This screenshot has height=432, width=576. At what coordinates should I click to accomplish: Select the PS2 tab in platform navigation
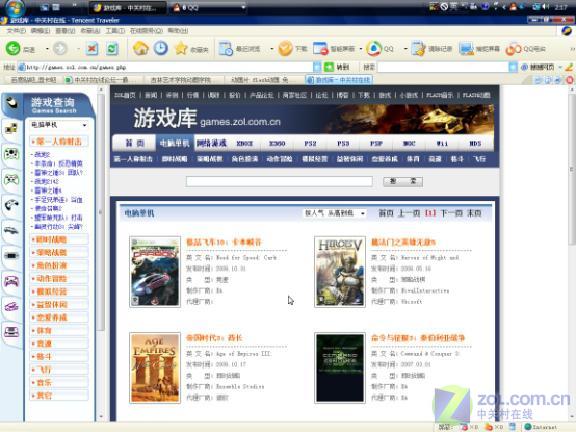point(310,144)
